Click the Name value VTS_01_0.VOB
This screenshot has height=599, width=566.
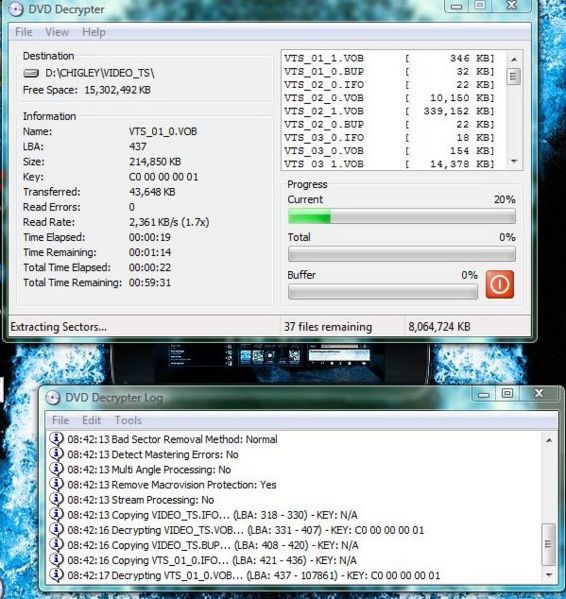163,131
